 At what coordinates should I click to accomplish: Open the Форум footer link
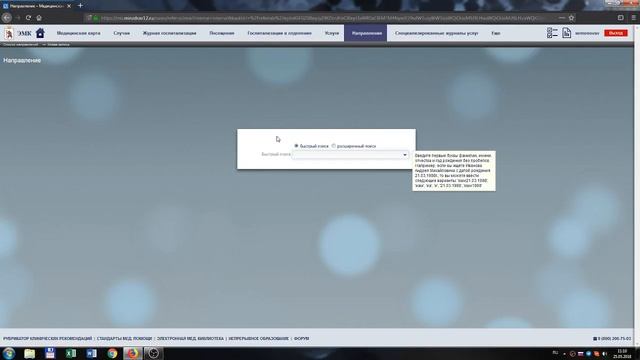(x=302, y=338)
